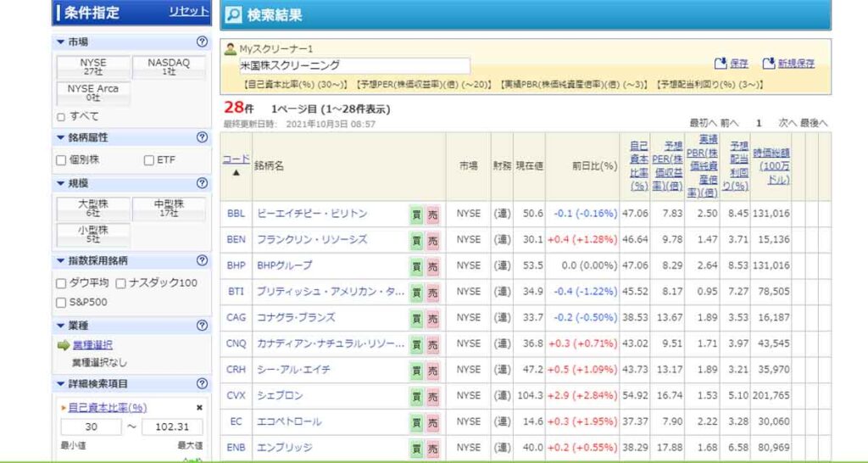868x463 pixels.
Task: Click 売 button for BBL row
Action: tap(432, 215)
